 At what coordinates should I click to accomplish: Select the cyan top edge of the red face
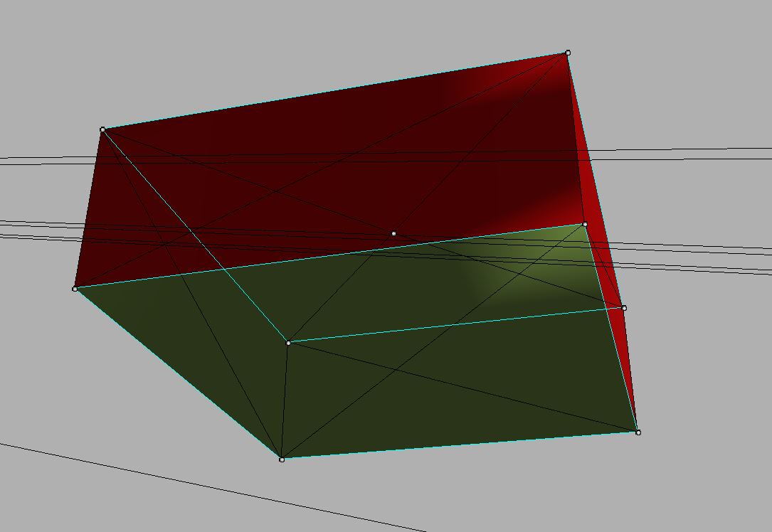tap(334, 91)
